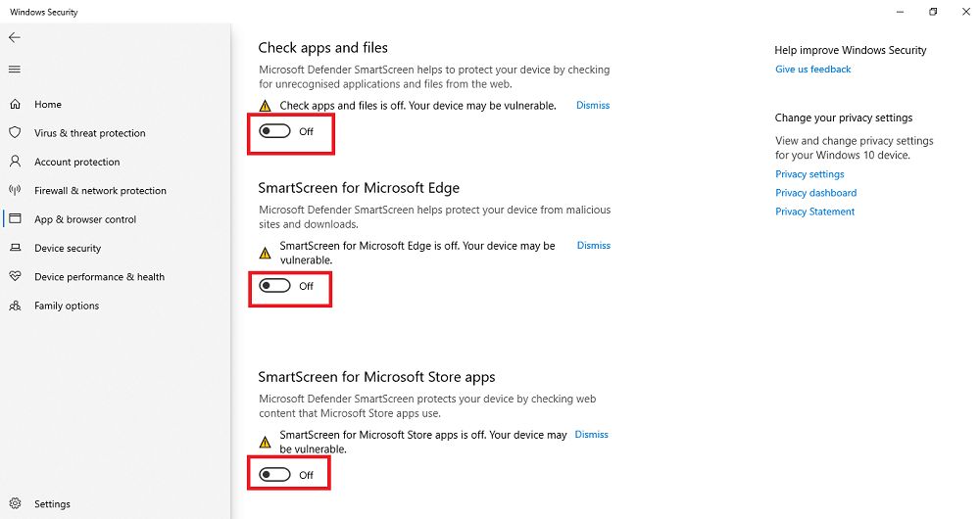Enable the Check apps and files toggle
This screenshot has height=519, width=980.
tap(275, 131)
